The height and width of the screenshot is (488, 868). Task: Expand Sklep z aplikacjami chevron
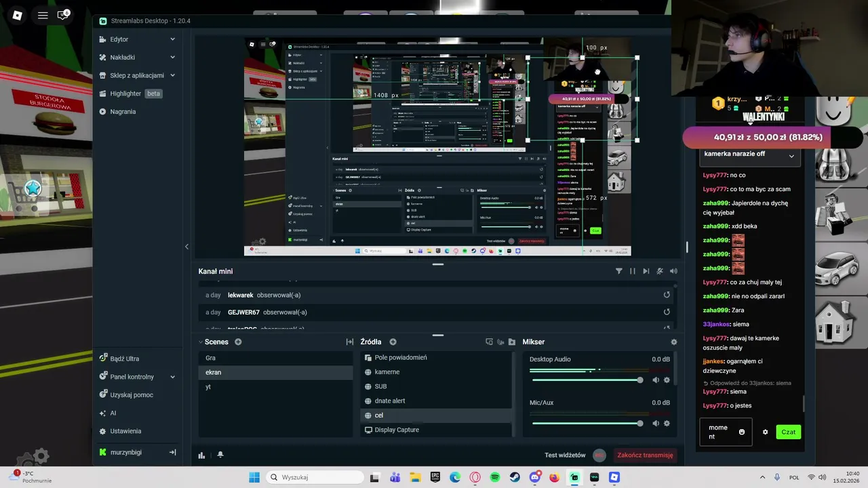172,75
